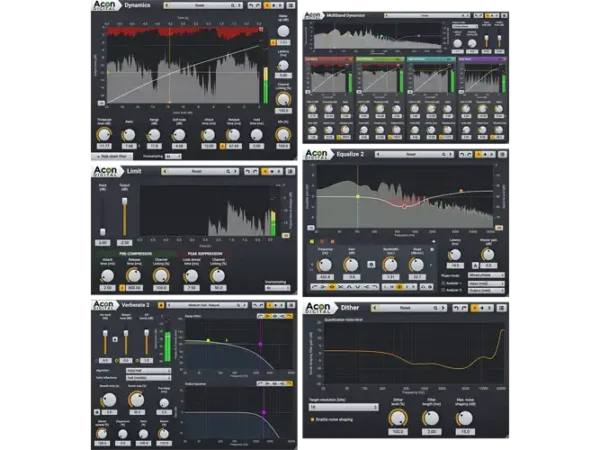Enable Analyzer 1 checkbox in Equalize 2
600x450 pixels.
click(443, 283)
